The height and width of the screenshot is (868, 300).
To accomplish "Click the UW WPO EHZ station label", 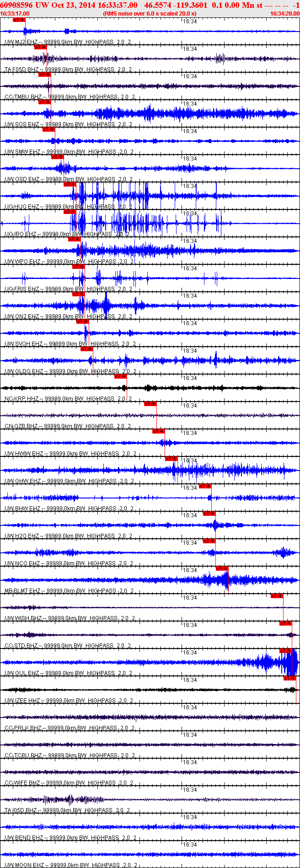I will (x=22, y=262).
